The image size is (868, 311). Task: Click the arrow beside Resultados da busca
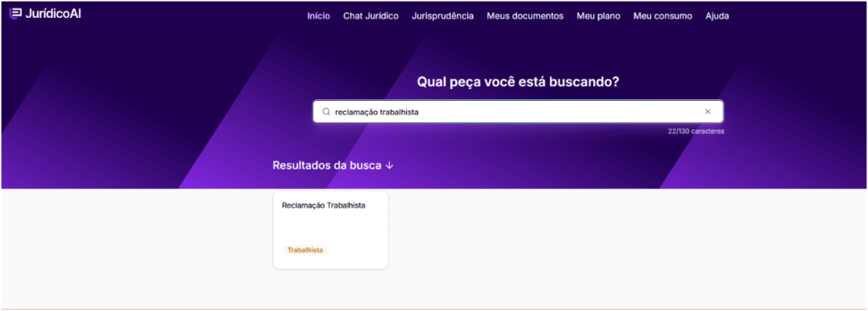[x=389, y=165]
